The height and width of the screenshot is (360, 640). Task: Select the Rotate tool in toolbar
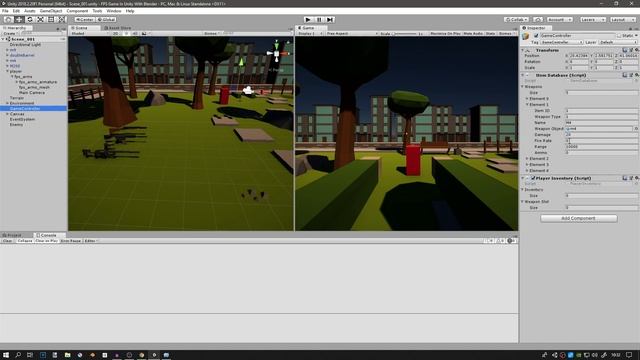pyautogui.click(x=29, y=19)
